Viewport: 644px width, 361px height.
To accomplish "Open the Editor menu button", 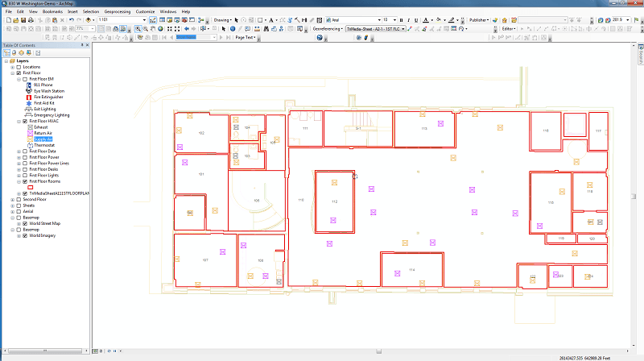I will [x=509, y=29].
